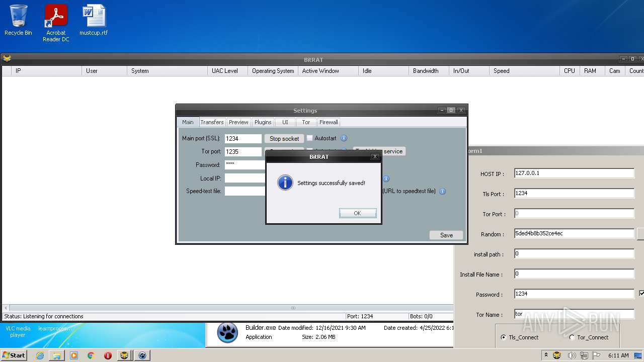The image size is (644, 362).
Task: Launch Acrobat Reader DC from desktop
Action: coord(56,23)
